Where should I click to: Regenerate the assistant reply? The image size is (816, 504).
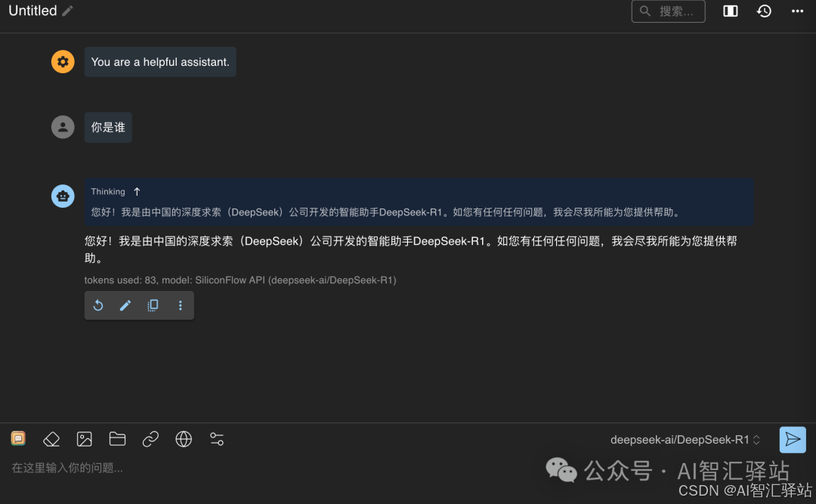(x=97, y=305)
